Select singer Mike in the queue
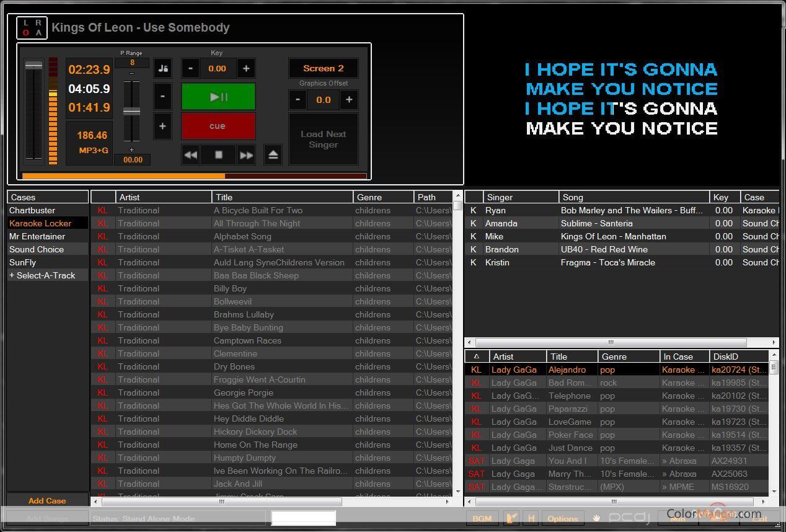The image size is (786, 532). pyautogui.click(x=622, y=236)
